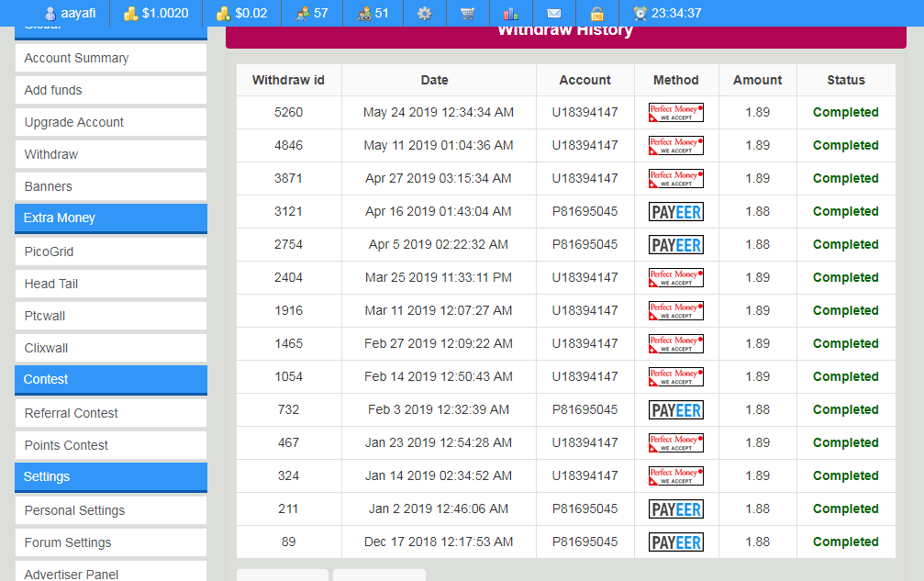Open the 57 referrals icon

coord(303,14)
